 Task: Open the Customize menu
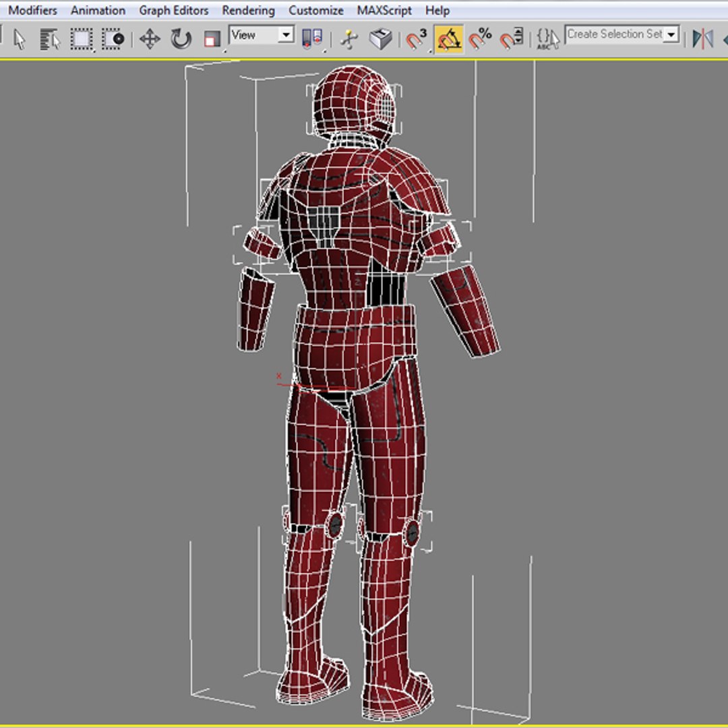pyautogui.click(x=315, y=10)
